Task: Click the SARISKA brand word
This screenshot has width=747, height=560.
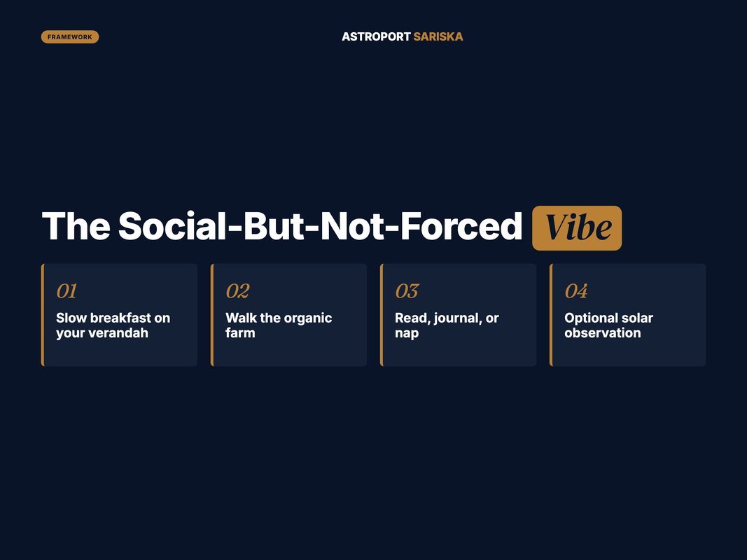Action: [438, 36]
